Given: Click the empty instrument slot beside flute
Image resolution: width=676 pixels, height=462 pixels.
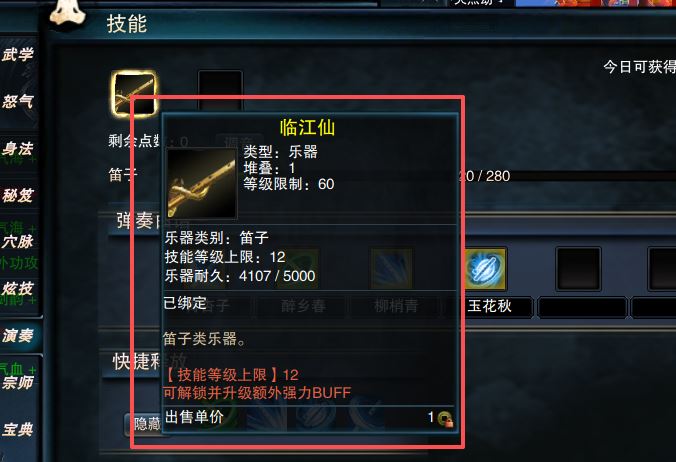Looking at the screenshot, I should (x=220, y=91).
